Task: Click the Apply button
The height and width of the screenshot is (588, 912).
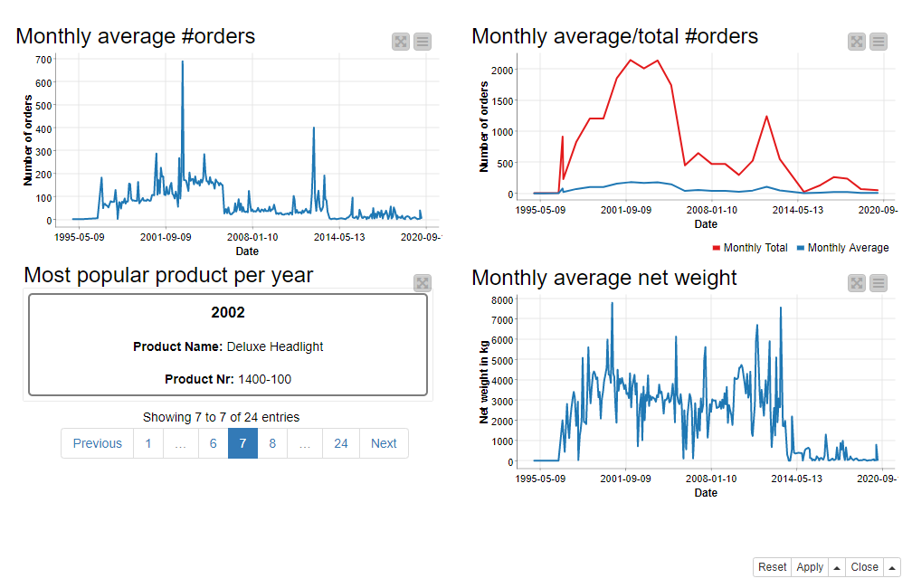Action: 810,567
